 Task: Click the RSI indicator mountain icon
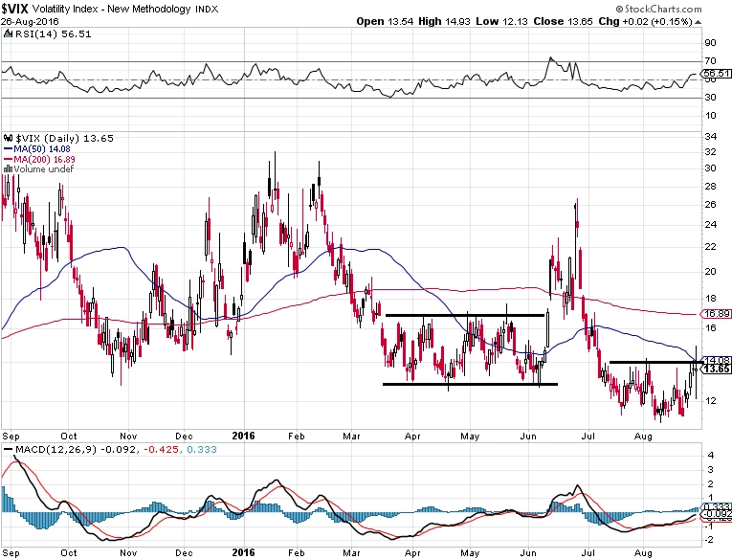click(8, 34)
